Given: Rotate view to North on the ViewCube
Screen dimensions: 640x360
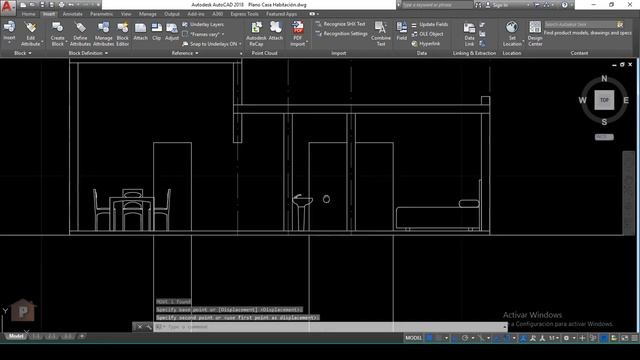Looking at the screenshot, I should coord(604,78).
